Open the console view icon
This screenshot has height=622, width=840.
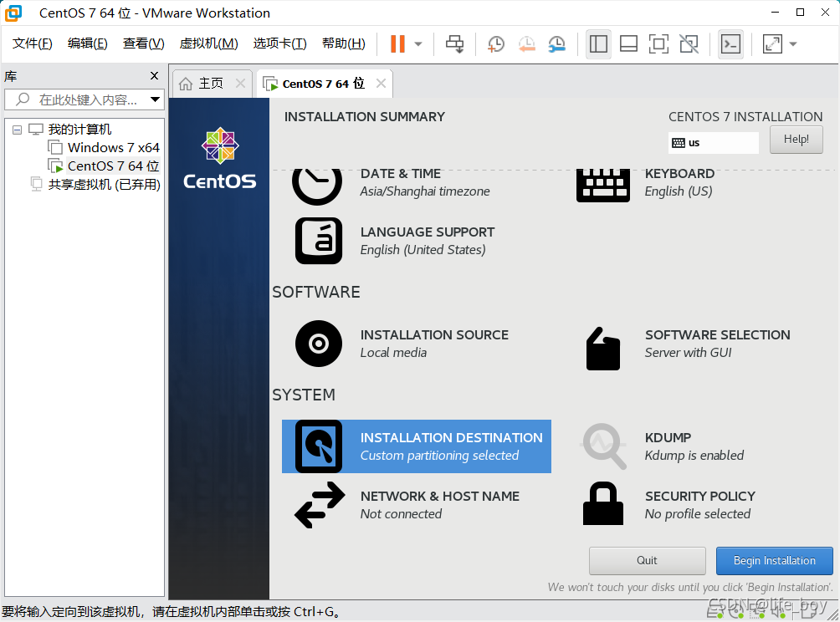(x=731, y=44)
